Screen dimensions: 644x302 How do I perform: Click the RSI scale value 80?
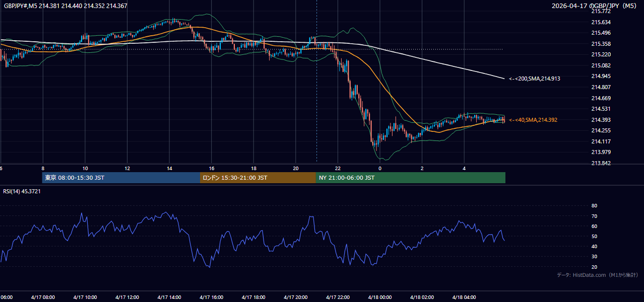tap(594, 206)
